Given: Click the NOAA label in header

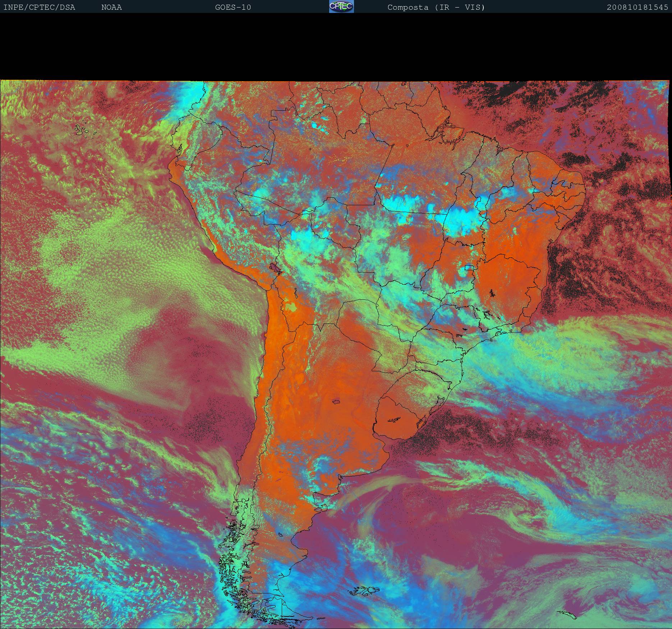Looking at the screenshot, I should tap(111, 7).
